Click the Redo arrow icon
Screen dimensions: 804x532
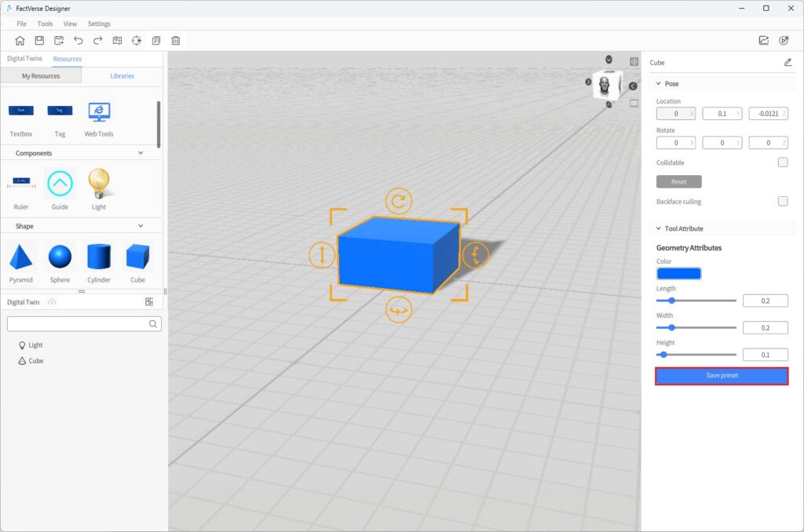(98, 41)
